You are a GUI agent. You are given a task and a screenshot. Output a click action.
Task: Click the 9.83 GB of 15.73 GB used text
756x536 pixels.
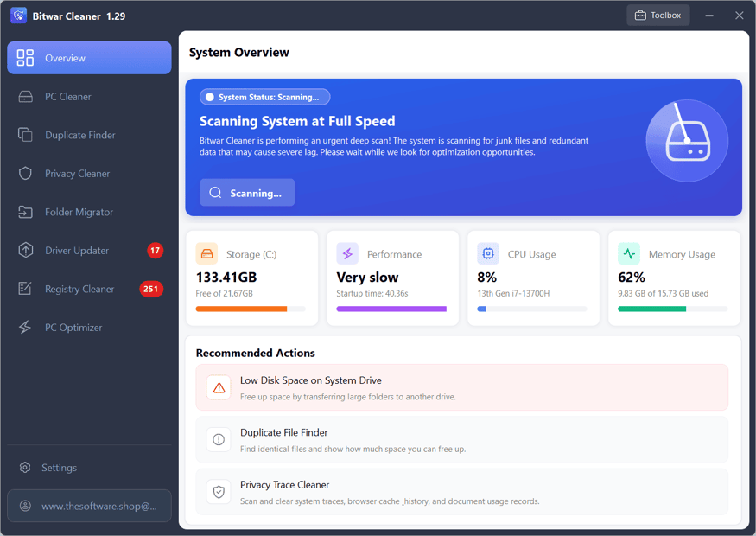click(x=664, y=293)
